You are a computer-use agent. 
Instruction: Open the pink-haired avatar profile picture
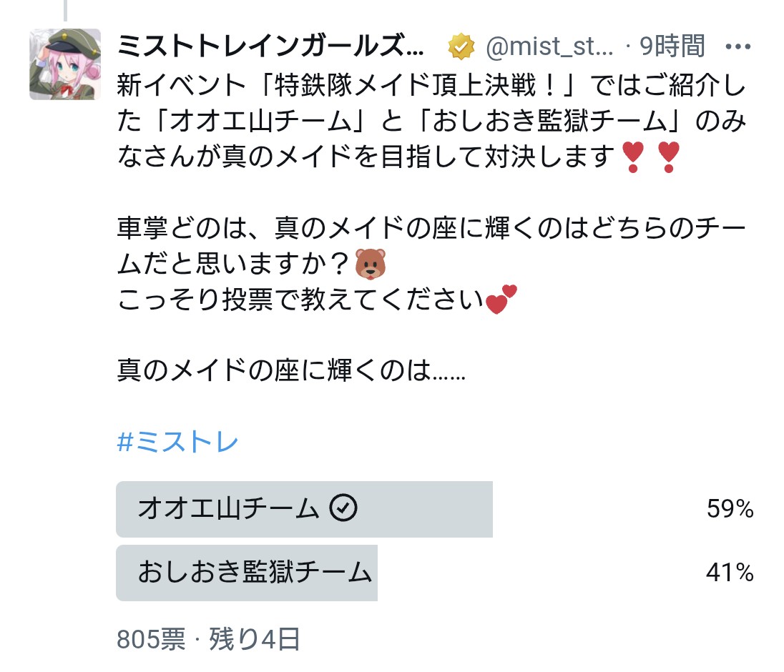(65, 64)
